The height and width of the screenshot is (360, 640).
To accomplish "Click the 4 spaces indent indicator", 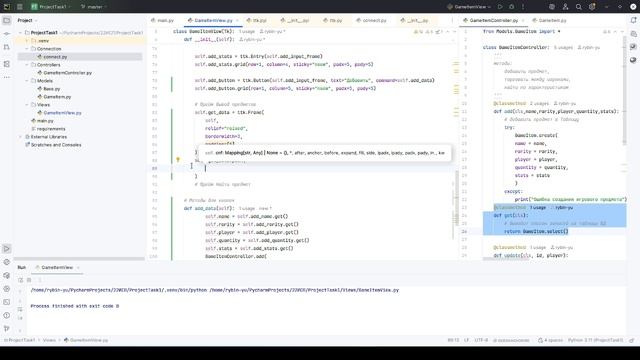I will [x=550, y=340].
